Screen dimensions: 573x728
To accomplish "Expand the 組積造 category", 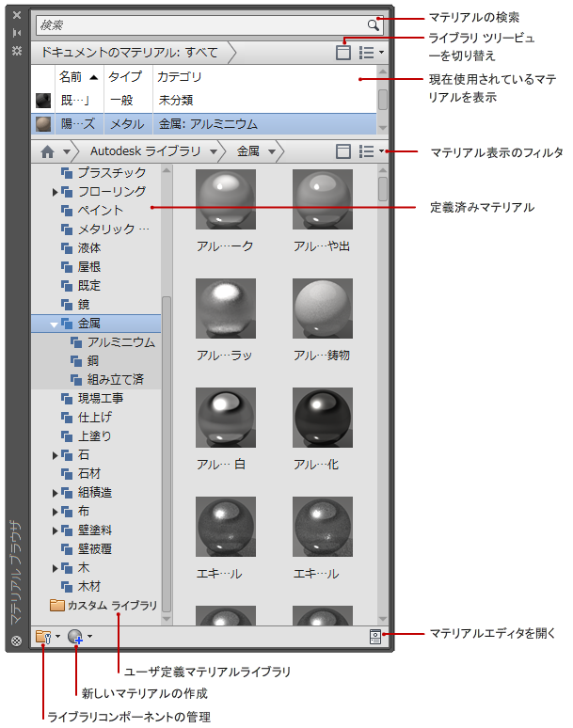I will 55,493.
